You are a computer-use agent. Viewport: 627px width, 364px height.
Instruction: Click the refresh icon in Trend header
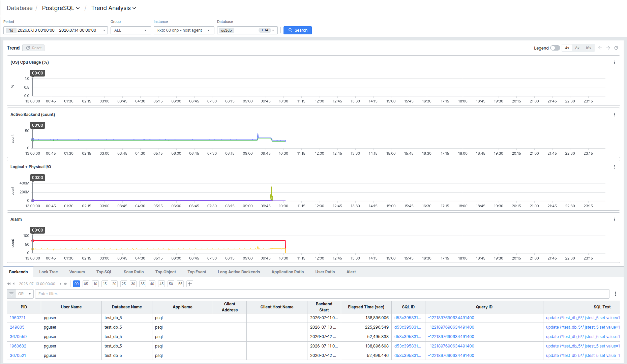(616, 48)
